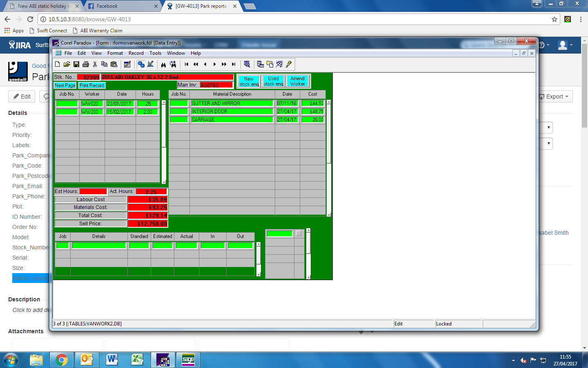This screenshot has width=588, height=368.
Task: Open the File menu in Paradox
Action: coord(68,53)
